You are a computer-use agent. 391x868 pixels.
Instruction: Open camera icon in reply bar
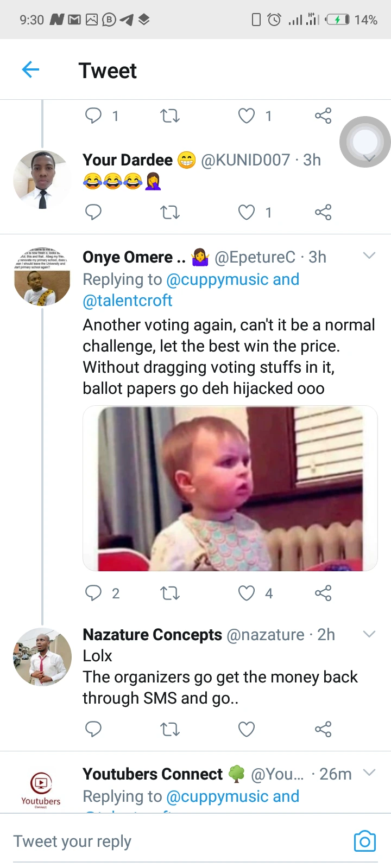click(364, 841)
